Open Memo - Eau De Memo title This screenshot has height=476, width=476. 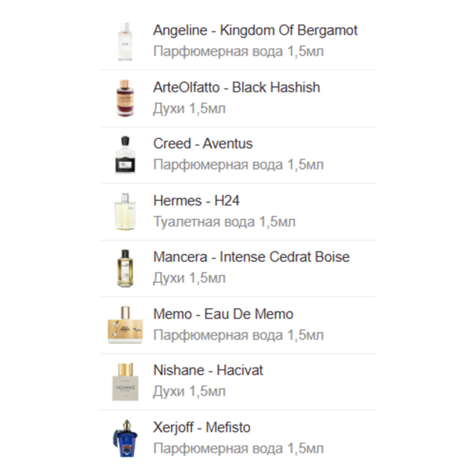point(223,314)
